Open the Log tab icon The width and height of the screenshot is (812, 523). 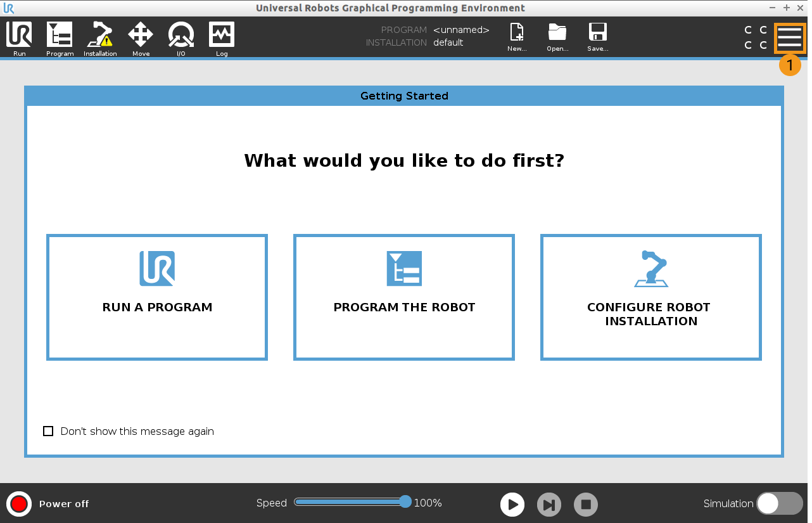pos(222,36)
